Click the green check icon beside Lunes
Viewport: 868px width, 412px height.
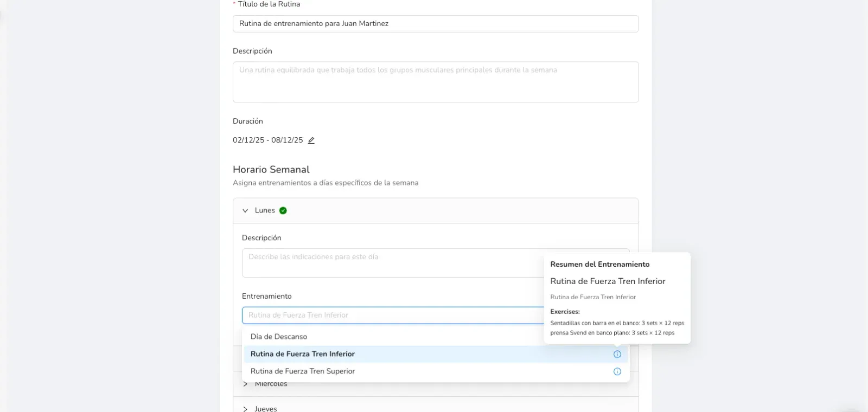[x=283, y=210]
